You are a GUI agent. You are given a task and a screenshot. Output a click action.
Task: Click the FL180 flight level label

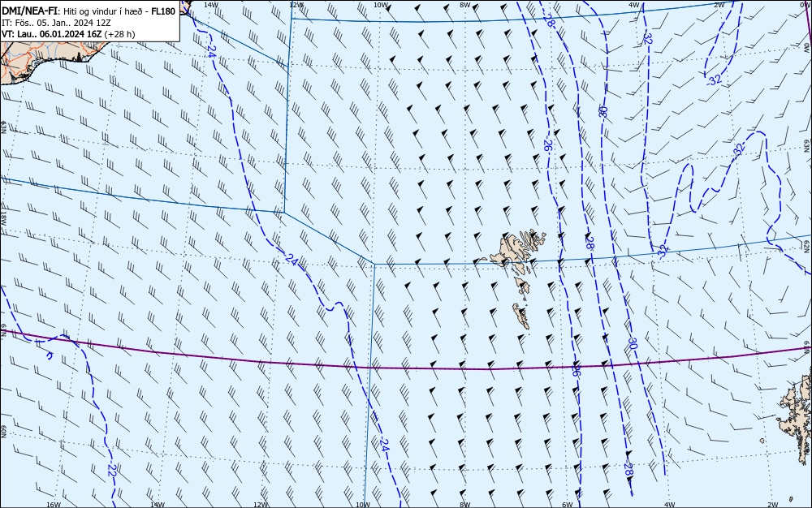pos(162,11)
